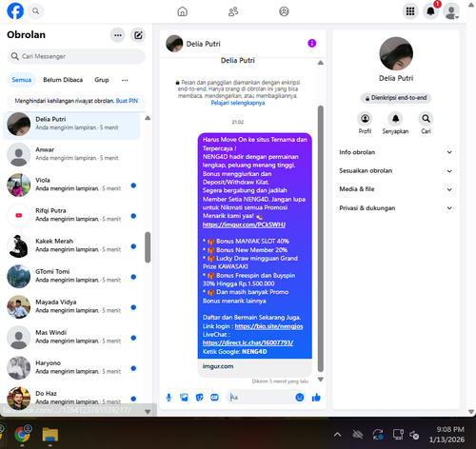The height and width of the screenshot is (449, 476).
Task: Go to the Home feed icon
Action: [x=182, y=11]
